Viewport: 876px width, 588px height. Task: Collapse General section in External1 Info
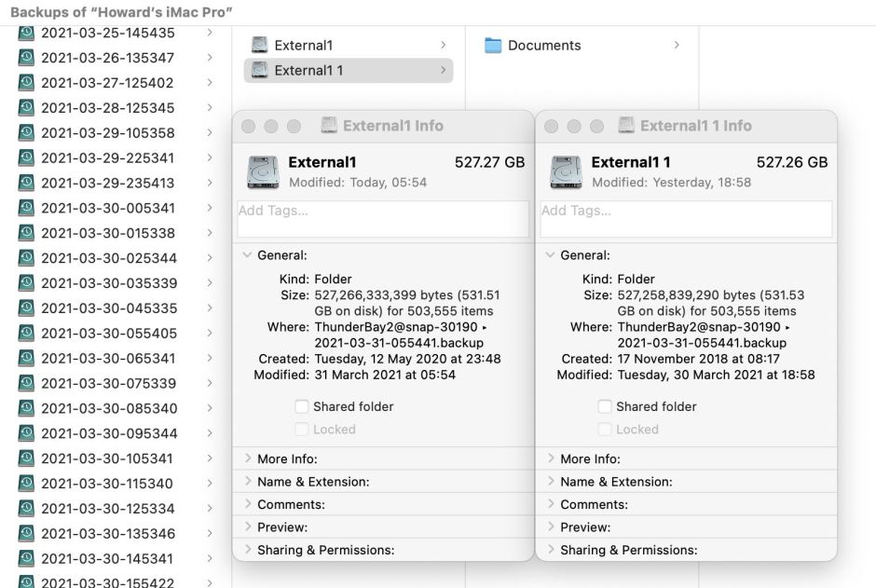pos(247,255)
